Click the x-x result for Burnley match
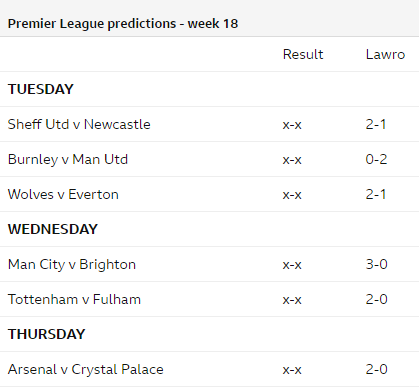The image size is (419, 387). click(x=292, y=160)
